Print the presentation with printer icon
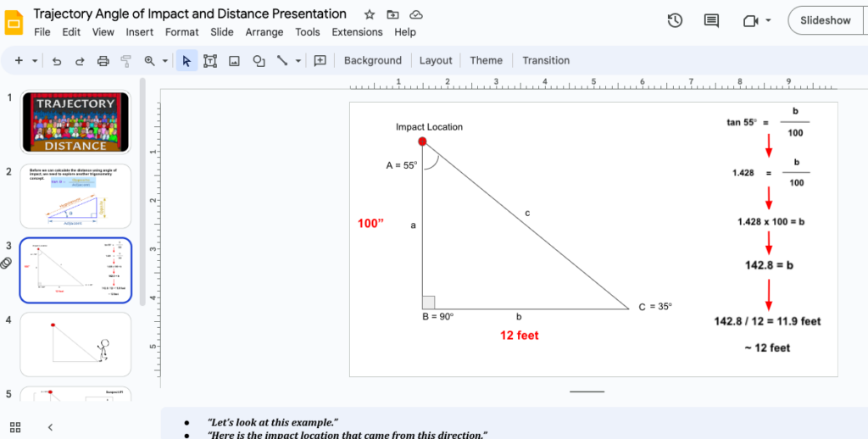868x439 pixels. (103, 61)
